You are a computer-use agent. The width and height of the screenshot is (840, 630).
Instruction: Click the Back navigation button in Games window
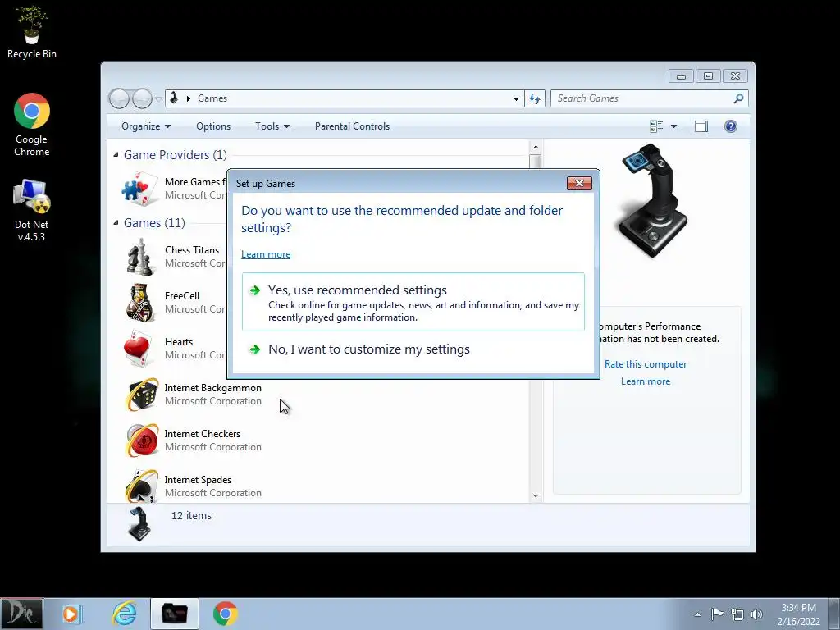coord(119,98)
